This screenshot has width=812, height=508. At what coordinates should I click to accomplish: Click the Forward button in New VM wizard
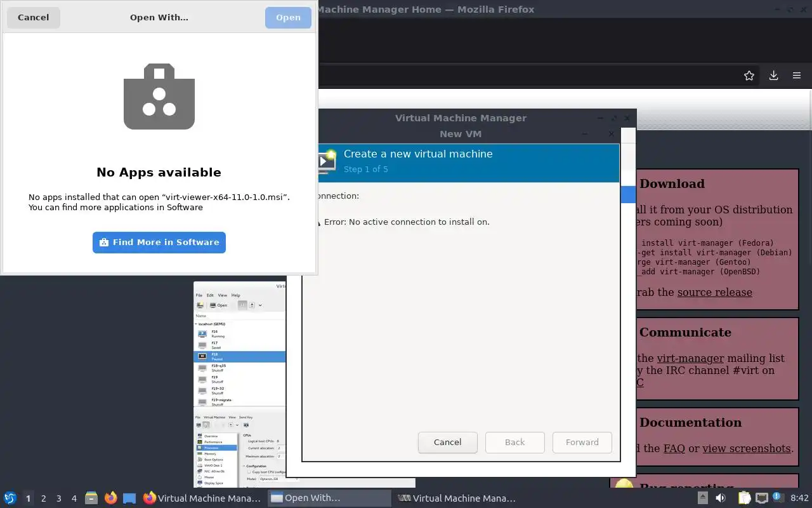582,442
